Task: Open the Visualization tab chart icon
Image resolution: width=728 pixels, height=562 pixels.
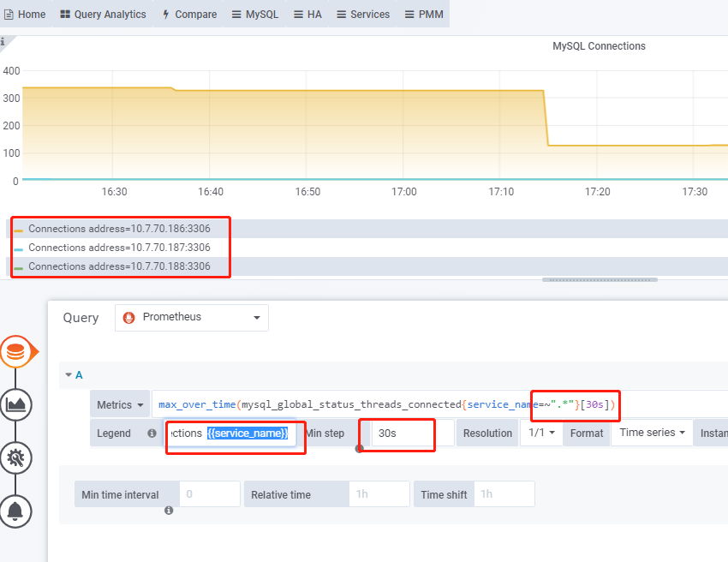Action: click(x=15, y=405)
